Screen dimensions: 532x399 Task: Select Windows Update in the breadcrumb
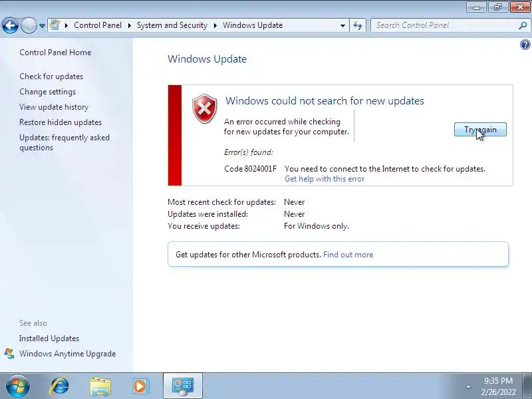point(253,25)
